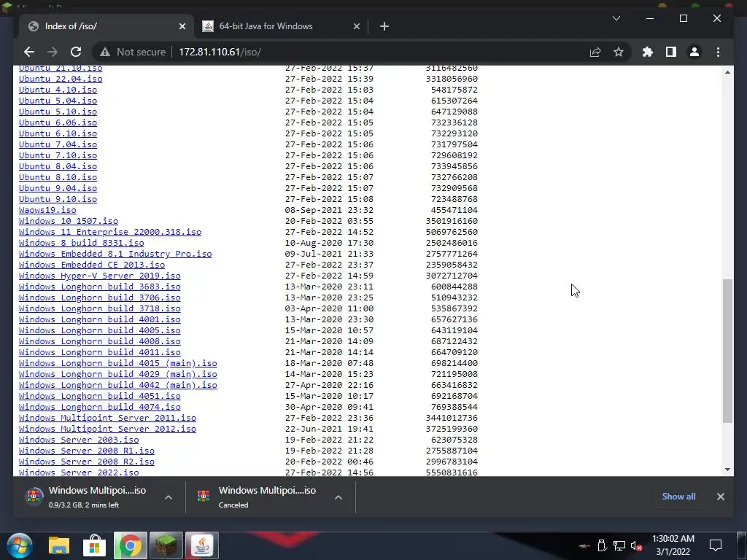Open the Java taskbar icon

pyautogui.click(x=201, y=545)
